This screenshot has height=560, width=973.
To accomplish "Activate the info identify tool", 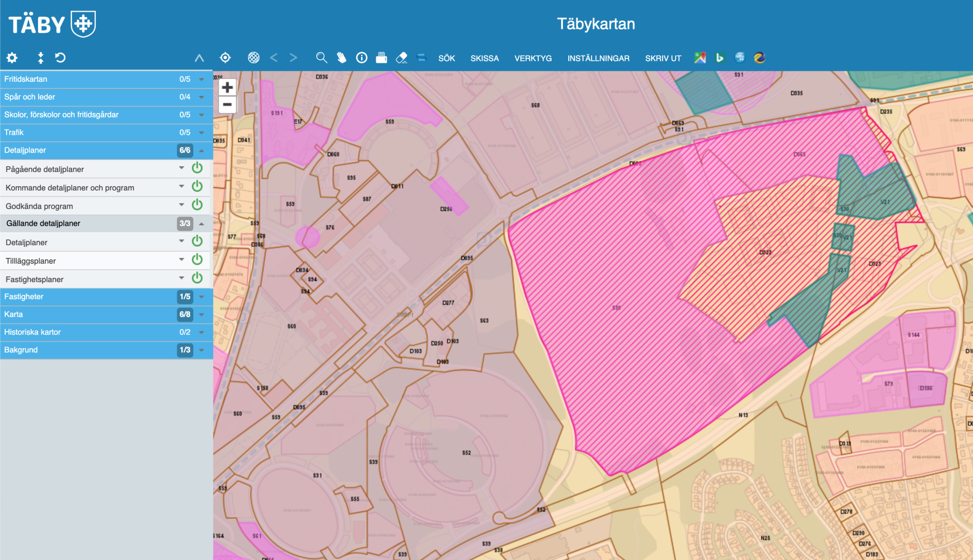I will click(x=362, y=58).
